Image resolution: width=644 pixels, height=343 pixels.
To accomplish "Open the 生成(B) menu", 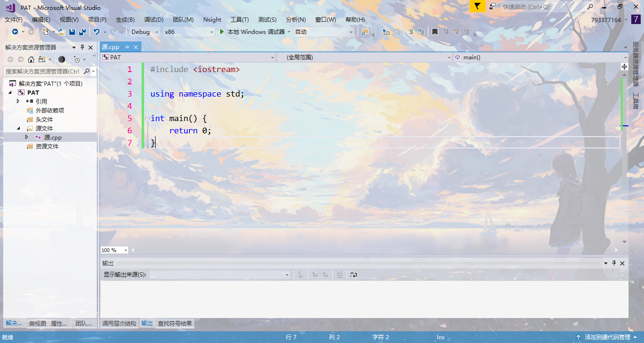I will [125, 20].
